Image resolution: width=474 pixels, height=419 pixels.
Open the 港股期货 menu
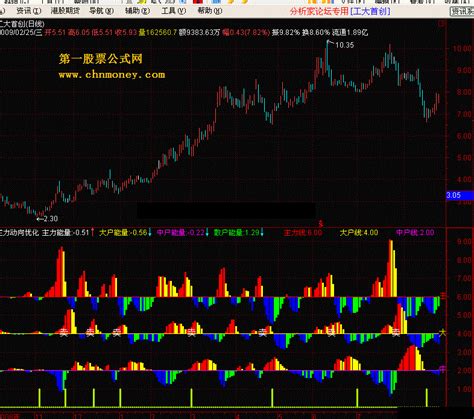point(66,11)
